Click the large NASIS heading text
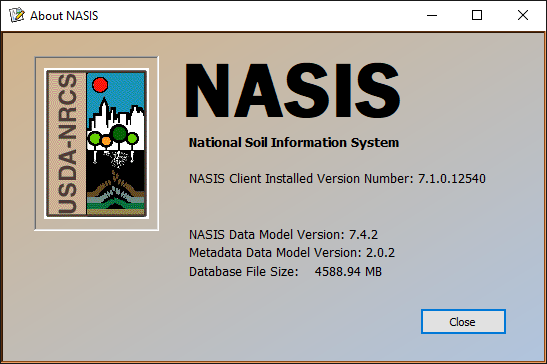The height and width of the screenshot is (364, 547). click(293, 91)
